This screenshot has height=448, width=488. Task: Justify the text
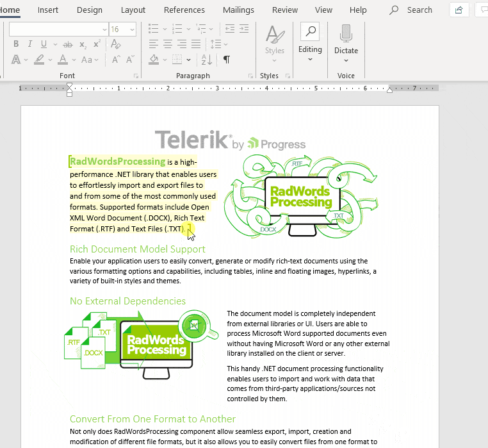coord(196,44)
